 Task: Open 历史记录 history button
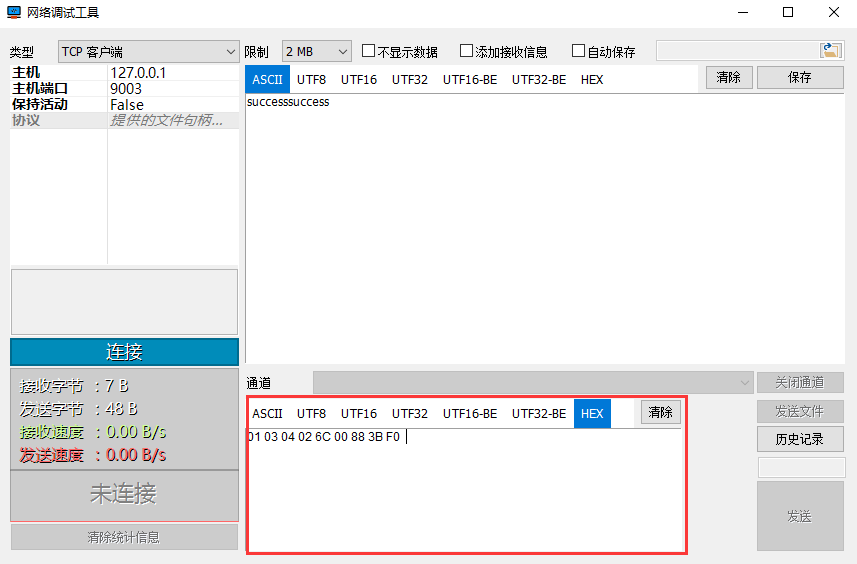[x=799, y=439]
